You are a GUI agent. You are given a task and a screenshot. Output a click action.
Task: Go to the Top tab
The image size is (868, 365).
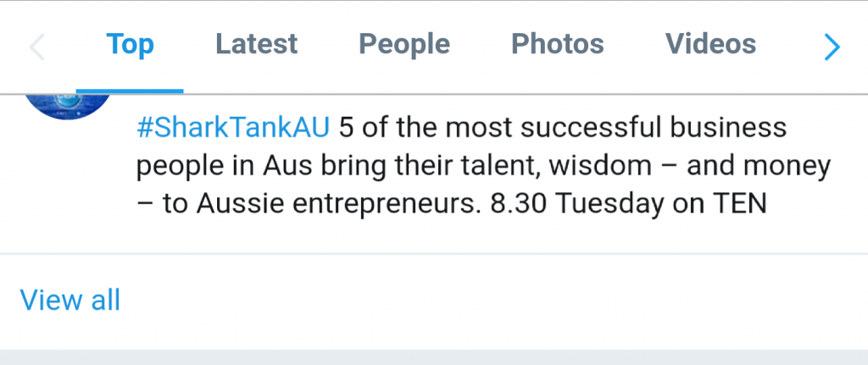pyautogui.click(x=130, y=44)
